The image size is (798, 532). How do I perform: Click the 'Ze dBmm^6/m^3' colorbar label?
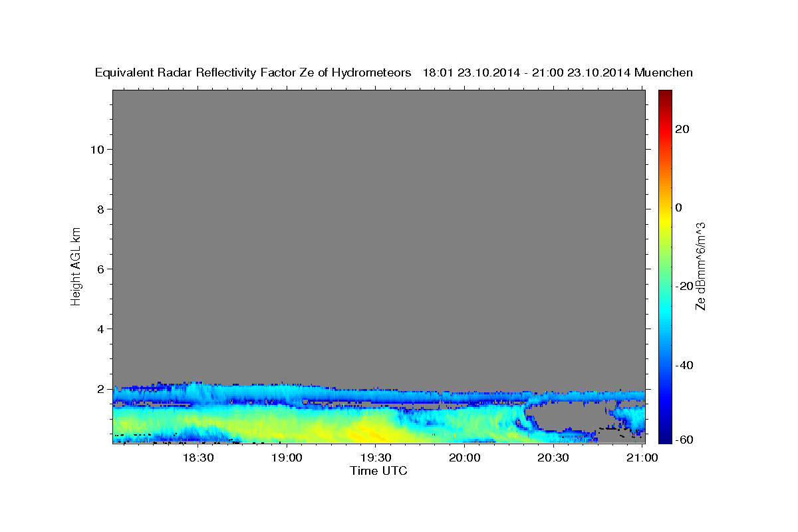point(700,266)
